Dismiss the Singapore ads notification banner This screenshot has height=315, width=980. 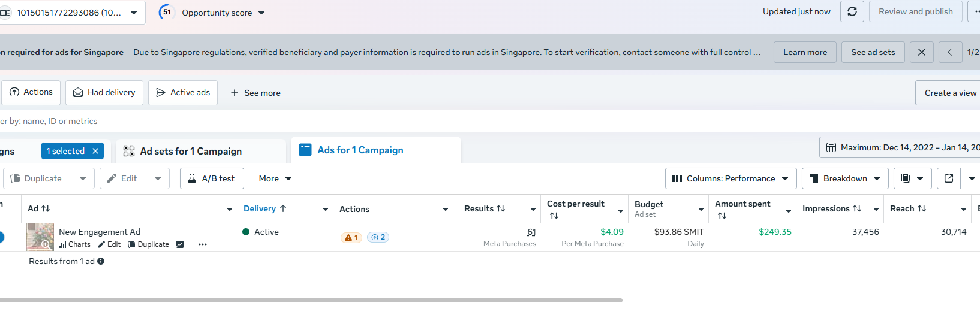point(921,53)
